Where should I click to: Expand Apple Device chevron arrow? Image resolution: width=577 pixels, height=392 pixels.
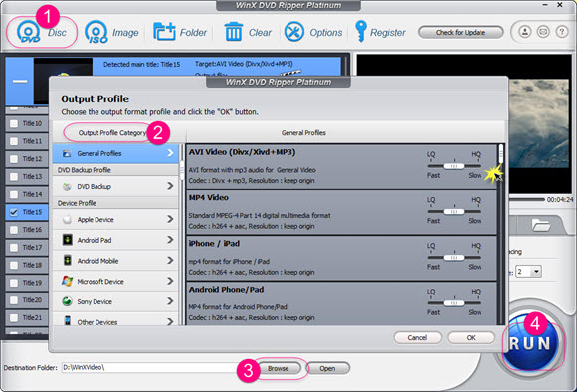[x=170, y=219]
